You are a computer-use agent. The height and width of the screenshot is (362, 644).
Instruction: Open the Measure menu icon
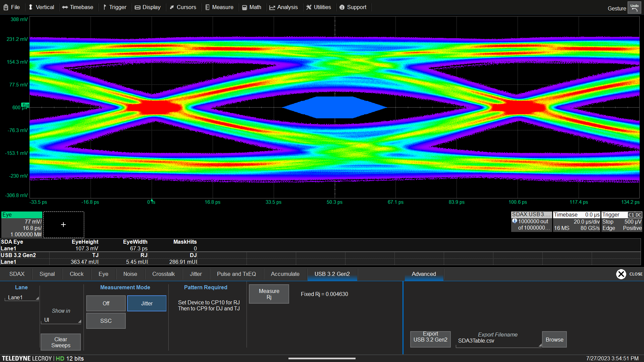coord(207,7)
